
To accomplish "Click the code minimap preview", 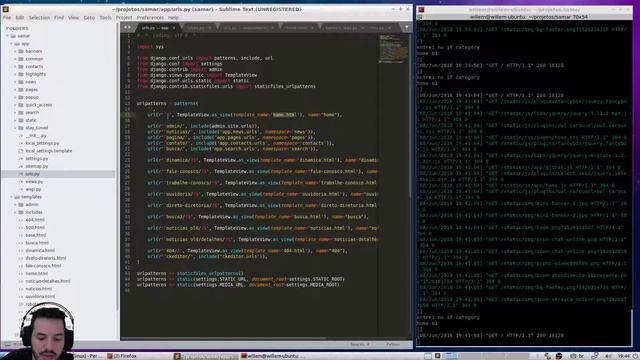I will pos(392,49).
